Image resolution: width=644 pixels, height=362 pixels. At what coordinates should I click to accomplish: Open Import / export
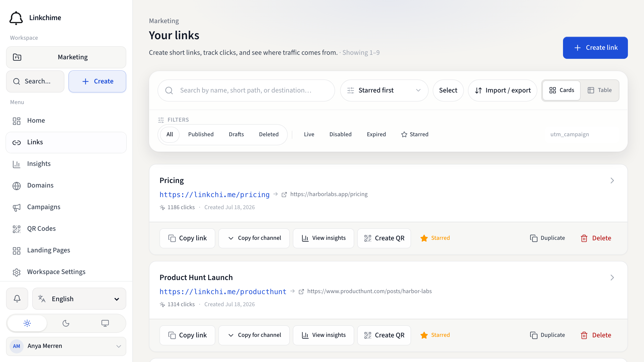pos(502,90)
